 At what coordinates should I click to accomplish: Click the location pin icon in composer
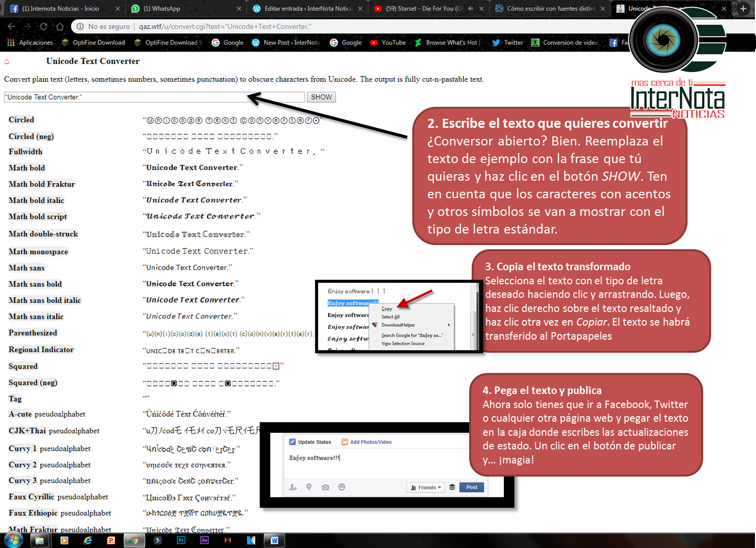point(309,487)
